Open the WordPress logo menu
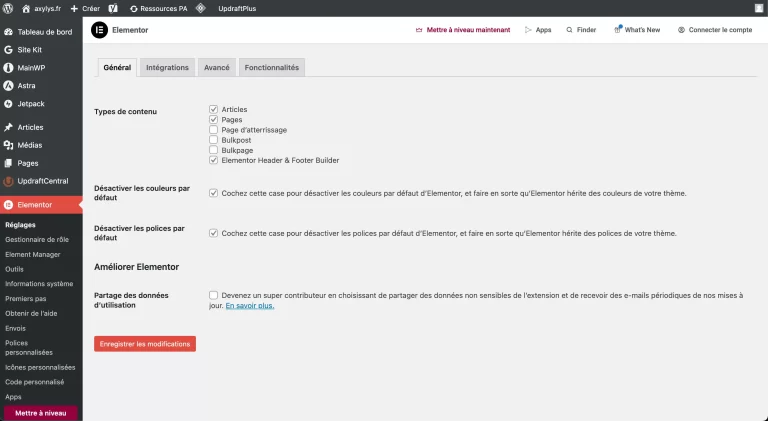The width and height of the screenshot is (768, 421). [8, 8]
